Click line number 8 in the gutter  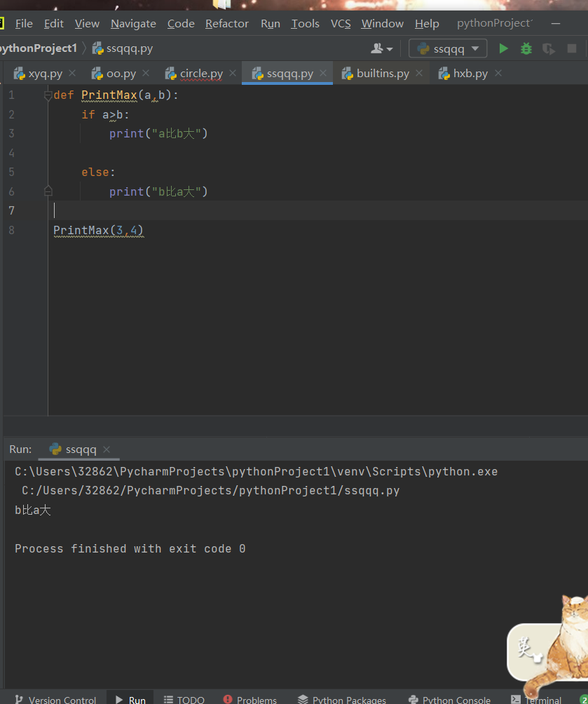click(12, 230)
